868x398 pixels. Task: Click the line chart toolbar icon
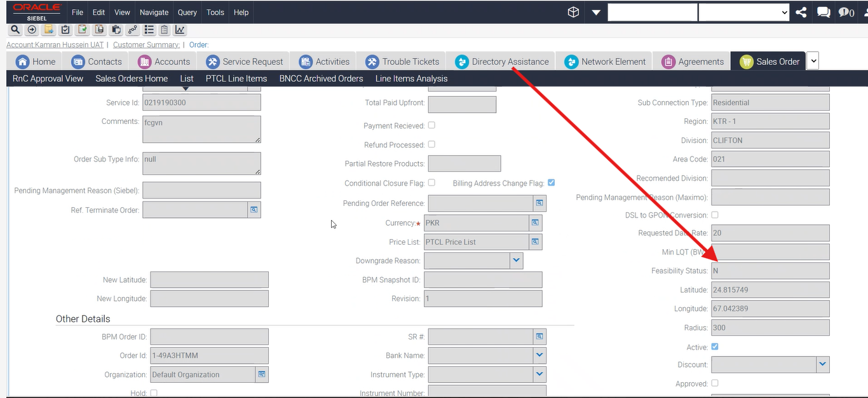point(180,30)
